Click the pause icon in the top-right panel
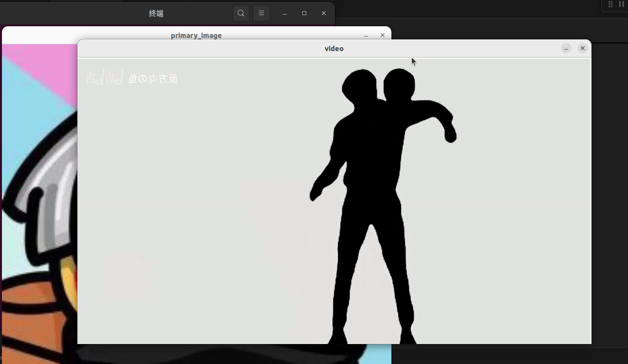Image resolution: width=628 pixels, height=364 pixels. (x=622, y=4)
